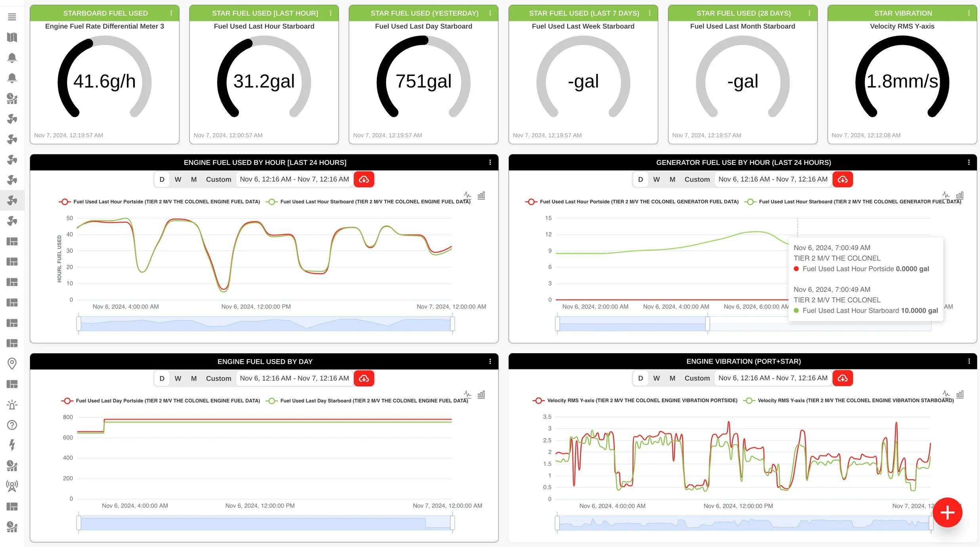Toggle Fuel Used Last Hour Portside engine series
This screenshot has height=547, width=980.
(x=166, y=202)
